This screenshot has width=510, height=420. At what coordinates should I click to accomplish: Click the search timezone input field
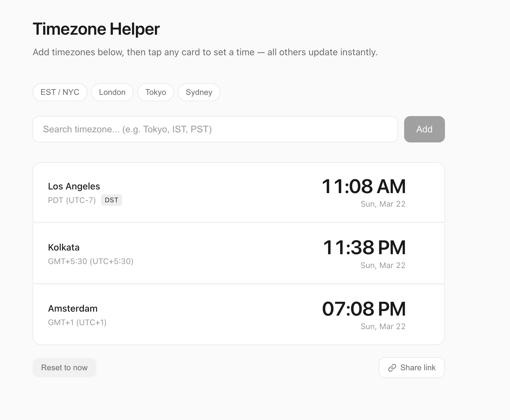(x=215, y=129)
